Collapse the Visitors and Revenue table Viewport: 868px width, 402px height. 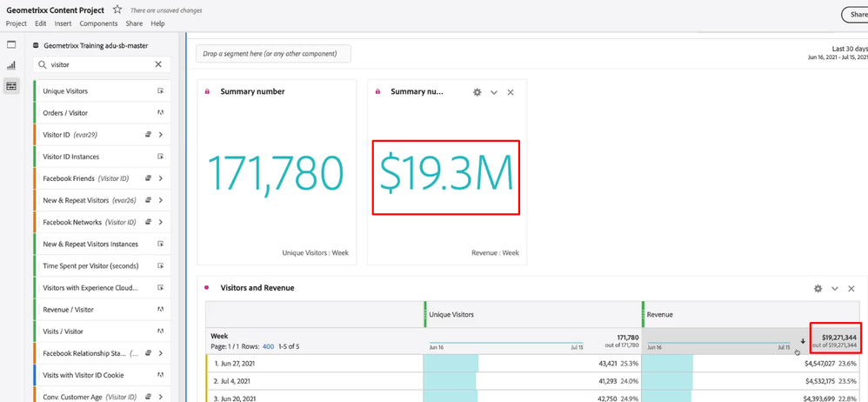click(835, 288)
